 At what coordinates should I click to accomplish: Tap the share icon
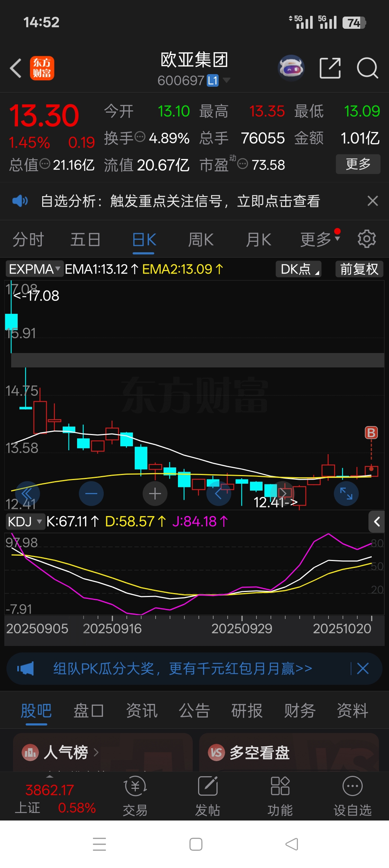click(330, 68)
